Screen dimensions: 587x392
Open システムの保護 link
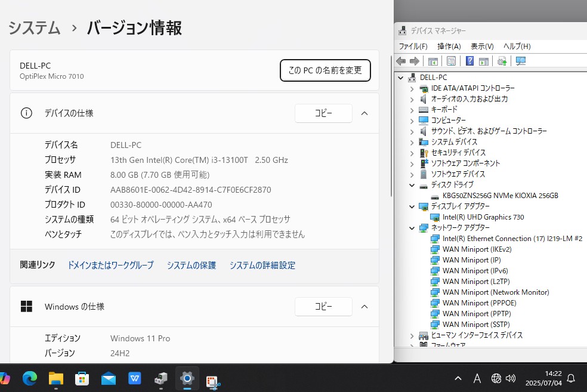click(191, 265)
